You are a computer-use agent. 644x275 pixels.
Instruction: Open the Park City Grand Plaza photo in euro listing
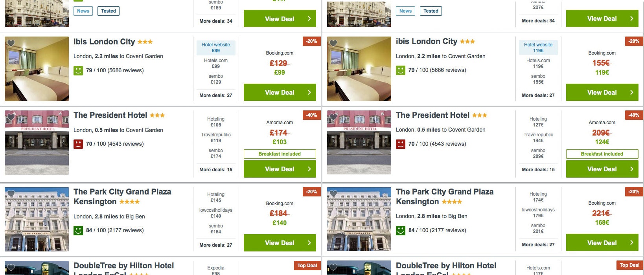click(x=359, y=219)
